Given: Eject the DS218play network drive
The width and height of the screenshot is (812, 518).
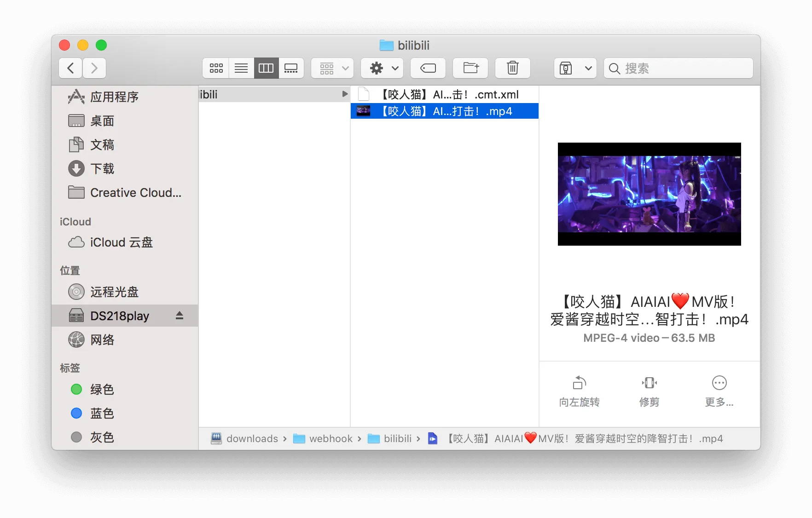Looking at the screenshot, I should tap(179, 315).
